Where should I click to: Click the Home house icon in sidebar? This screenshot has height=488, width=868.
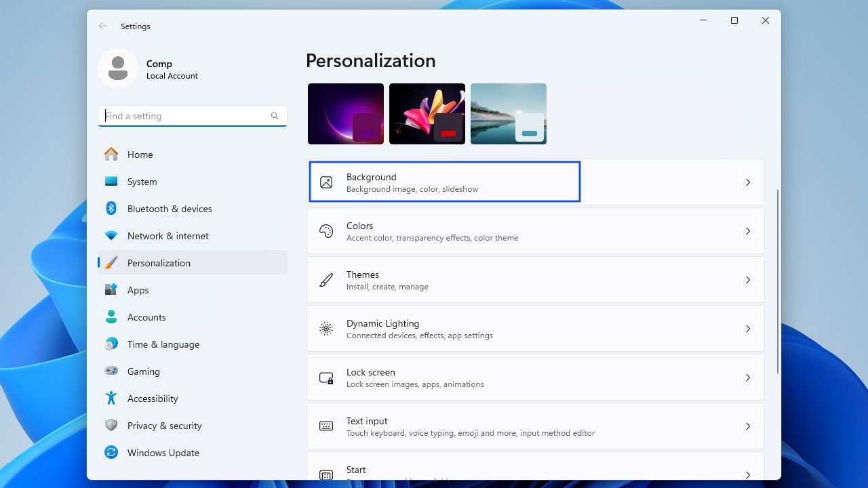[x=111, y=155]
